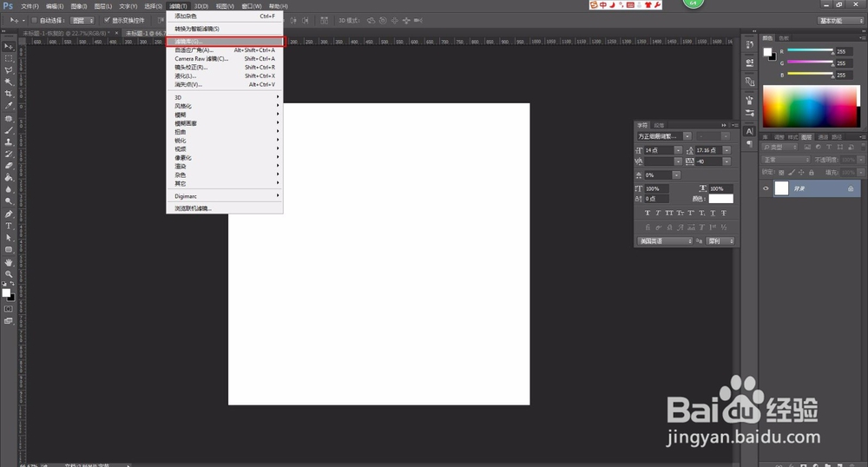Image resolution: width=868 pixels, height=467 pixels.
Task: Switch to the 通道 panel tab
Action: tap(823, 137)
